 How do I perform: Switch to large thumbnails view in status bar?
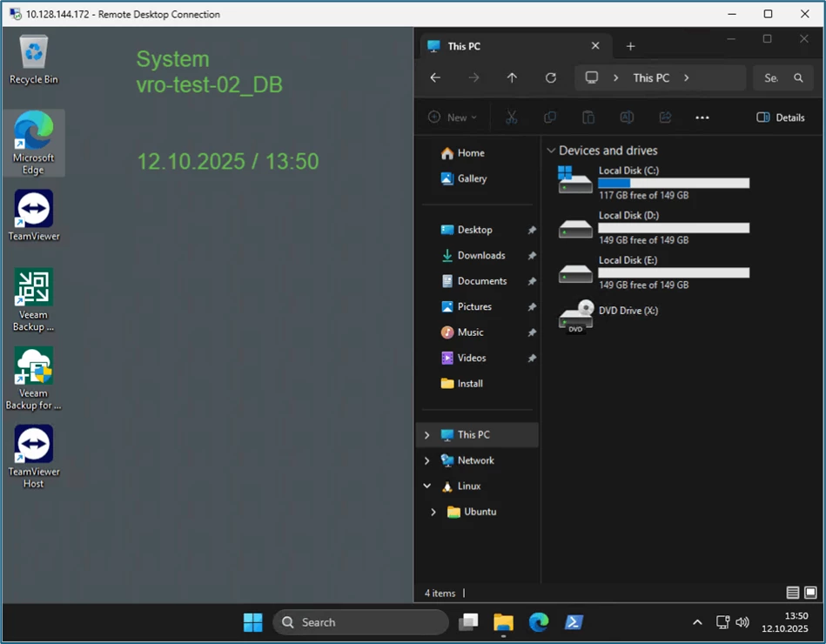pyautogui.click(x=810, y=593)
